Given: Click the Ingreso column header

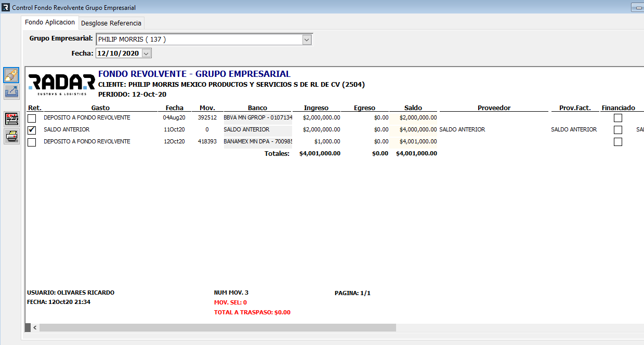Looking at the screenshot, I should [316, 108].
